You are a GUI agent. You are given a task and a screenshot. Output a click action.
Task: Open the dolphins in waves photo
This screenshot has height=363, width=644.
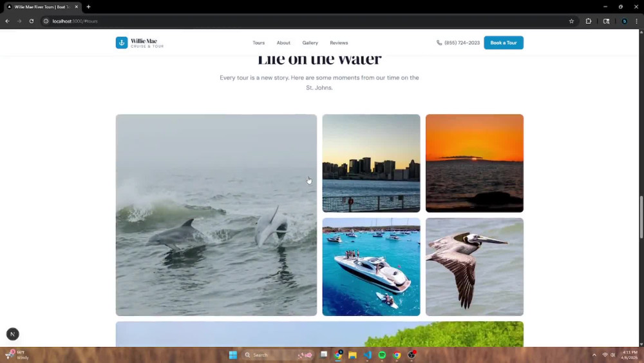216,215
